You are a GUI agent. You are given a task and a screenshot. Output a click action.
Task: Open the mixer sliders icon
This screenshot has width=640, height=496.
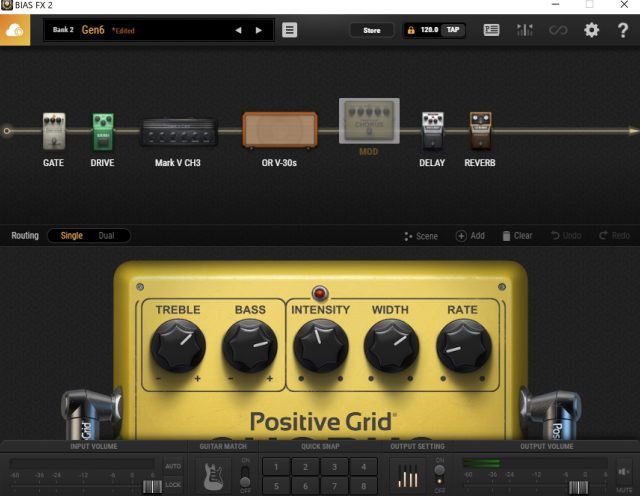(524, 30)
